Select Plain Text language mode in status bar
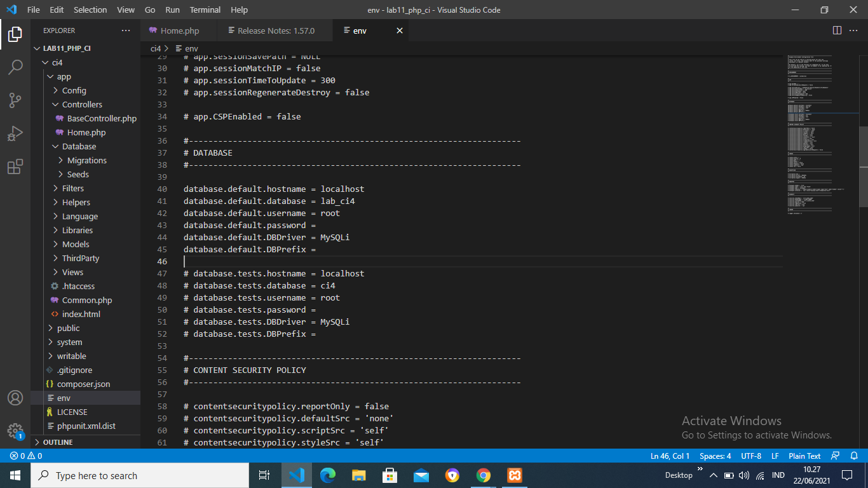 point(804,456)
